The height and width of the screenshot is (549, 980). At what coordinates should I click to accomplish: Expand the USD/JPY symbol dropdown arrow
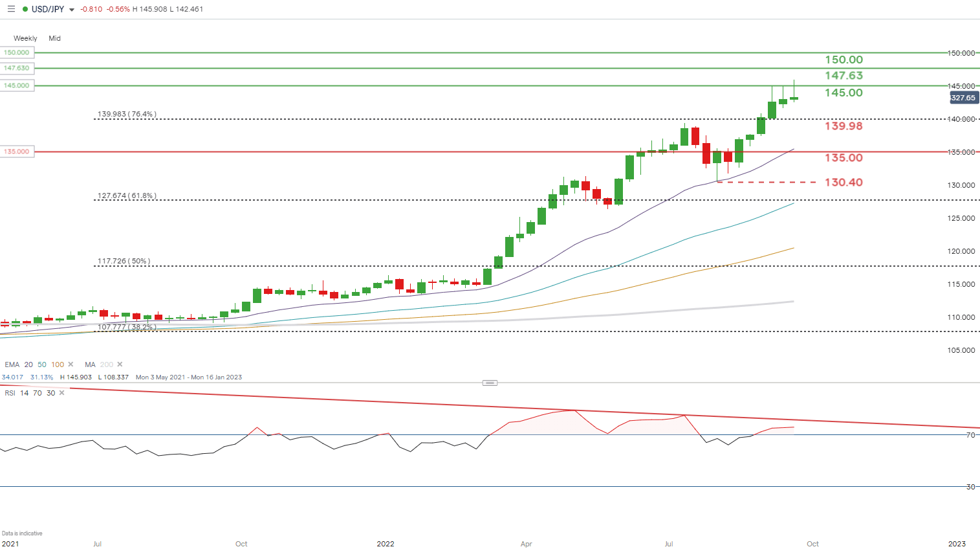click(72, 10)
